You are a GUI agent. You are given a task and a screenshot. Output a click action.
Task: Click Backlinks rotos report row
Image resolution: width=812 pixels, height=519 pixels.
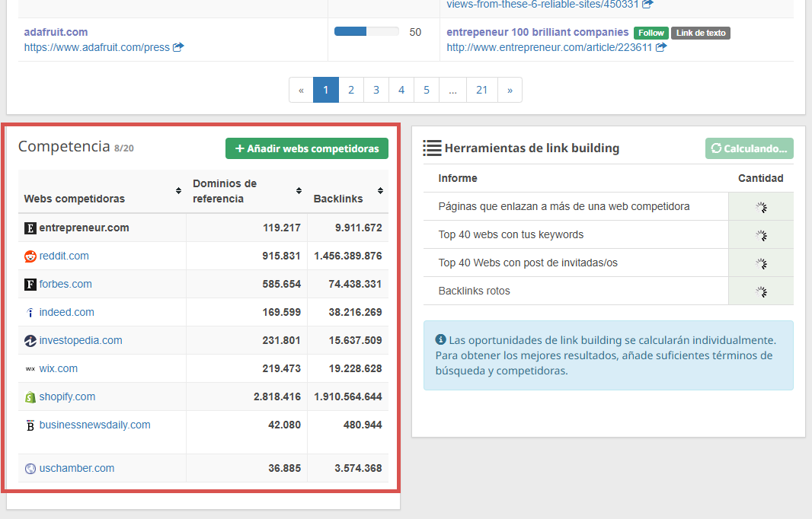(x=474, y=291)
